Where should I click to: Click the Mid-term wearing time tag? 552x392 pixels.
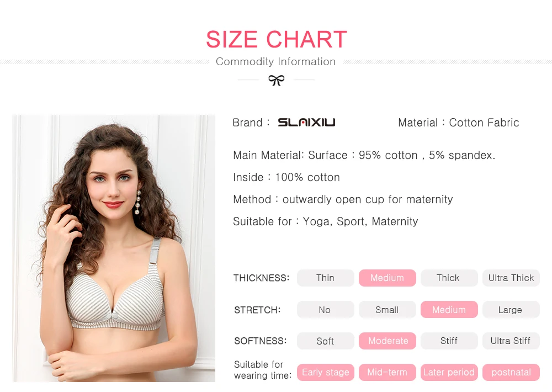[x=388, y=372]
